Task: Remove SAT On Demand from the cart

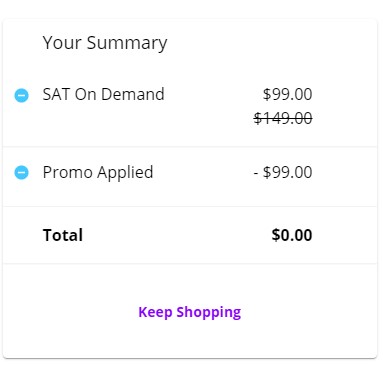Action: [x=21, y=95]
